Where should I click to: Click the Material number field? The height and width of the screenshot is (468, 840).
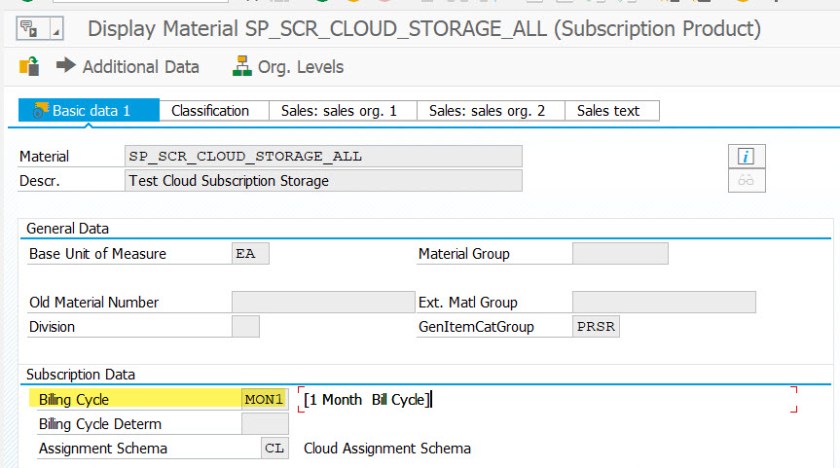click(322, 156)
